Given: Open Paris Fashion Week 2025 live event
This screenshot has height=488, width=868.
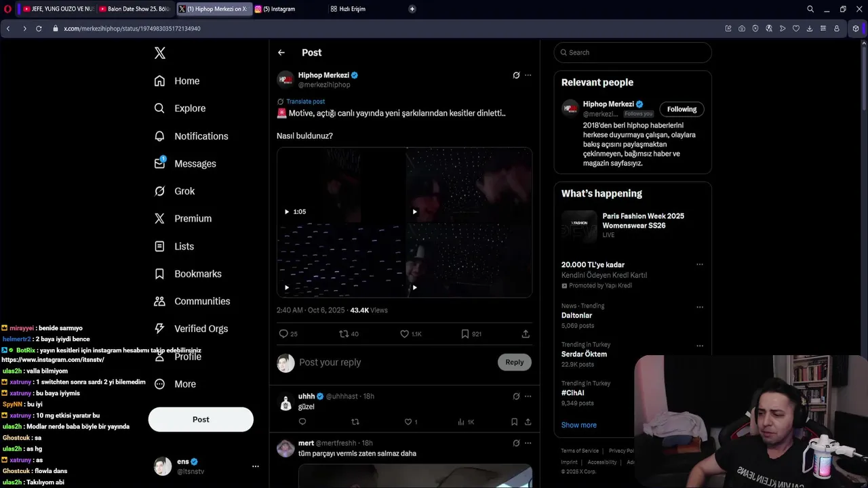Looking at the screenshot, I should pos(633,226).
